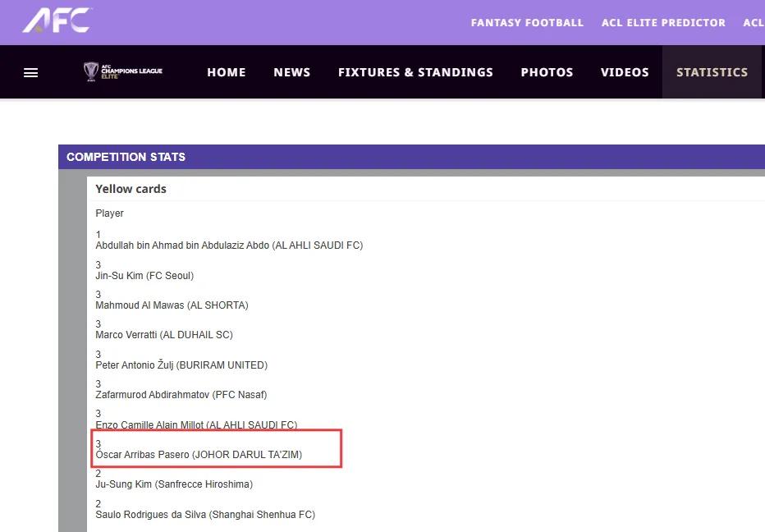
Task: Open the News section
Action: (x=292, y=72)
